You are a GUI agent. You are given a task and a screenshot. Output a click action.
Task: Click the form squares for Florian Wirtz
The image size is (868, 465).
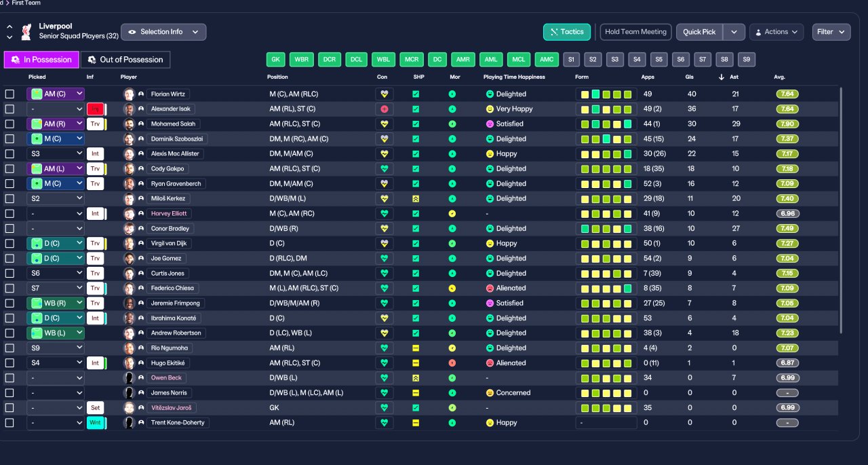[x=606, y=94]
